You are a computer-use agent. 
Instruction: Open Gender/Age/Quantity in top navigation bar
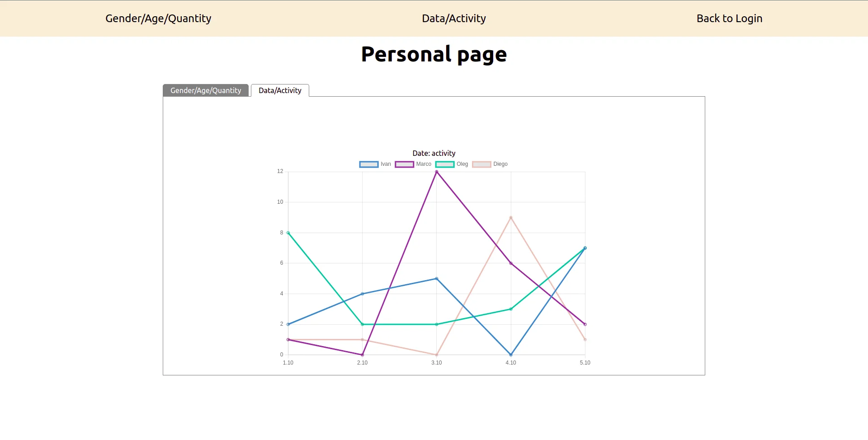tap(158, 19)
